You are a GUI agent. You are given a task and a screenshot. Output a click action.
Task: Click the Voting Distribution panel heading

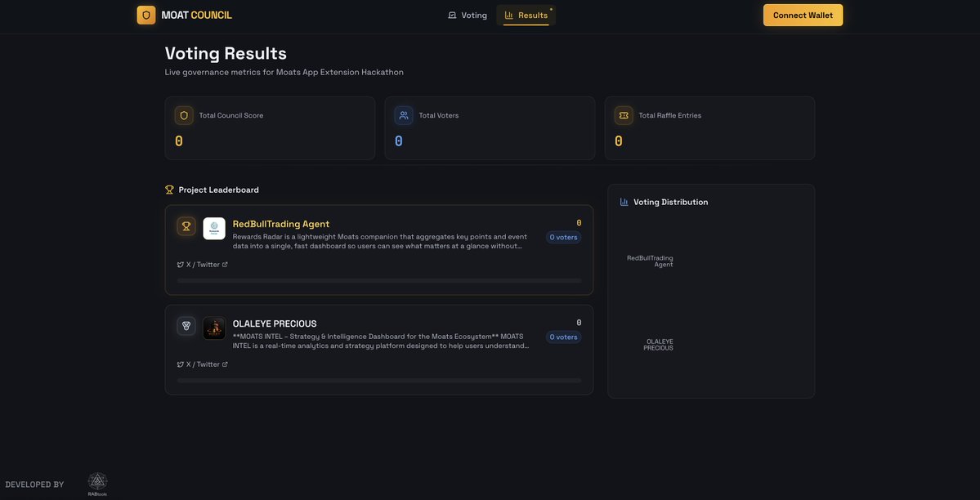(x=670, y=202)
